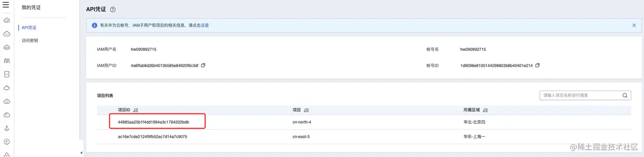
Task: Click the rounded-square sidebar service icon
Action: 6,74
